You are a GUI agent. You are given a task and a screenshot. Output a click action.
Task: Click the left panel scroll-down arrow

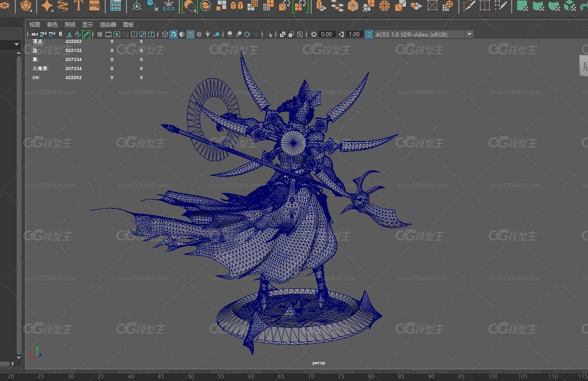[19, 357]
